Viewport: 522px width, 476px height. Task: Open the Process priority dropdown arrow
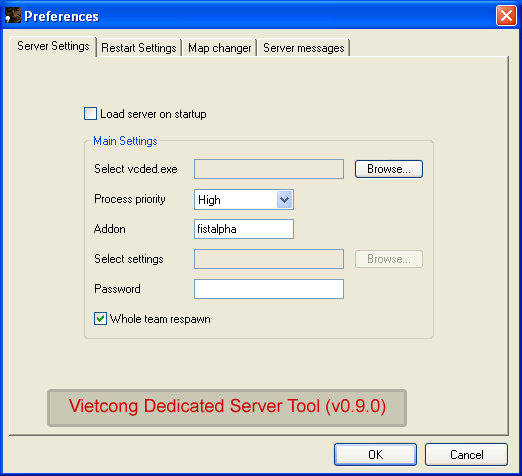coord(284,200)
